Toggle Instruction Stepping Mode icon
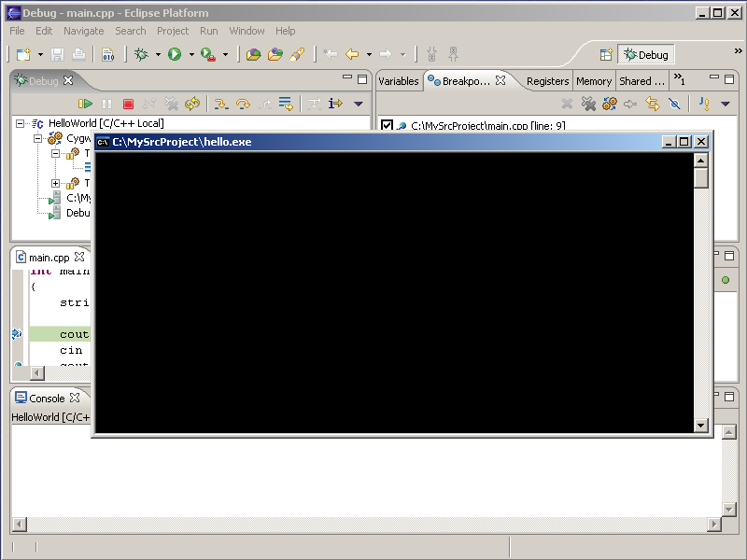The width and height of the screenshot is (747, 560). click(335, 105)
